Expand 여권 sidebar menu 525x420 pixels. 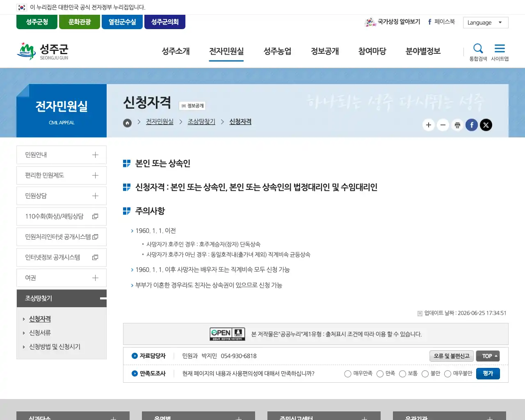coord(62,278)
